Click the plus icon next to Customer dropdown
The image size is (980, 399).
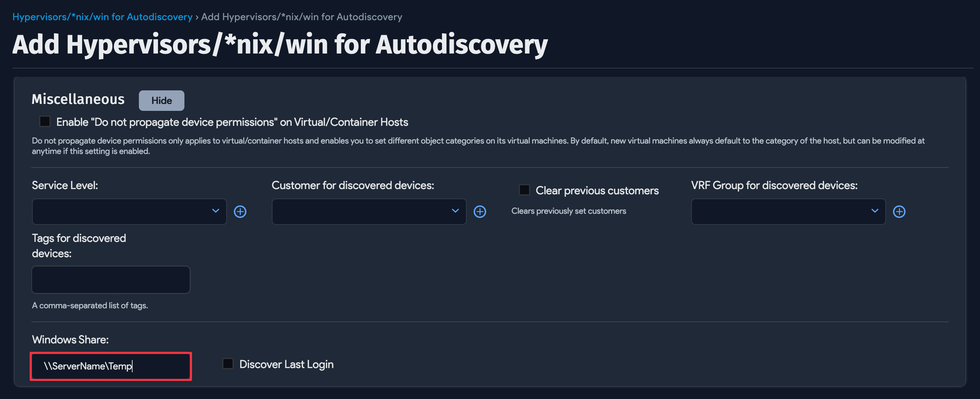(480, 212)
